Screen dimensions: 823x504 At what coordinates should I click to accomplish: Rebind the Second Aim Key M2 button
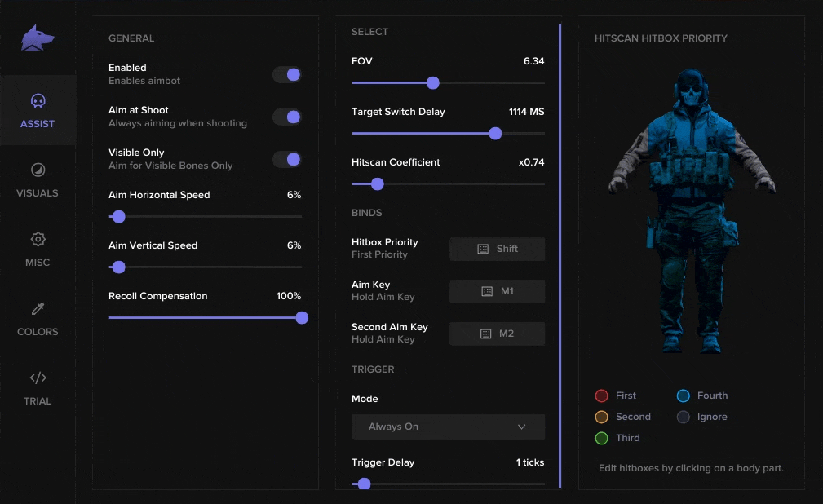497,334
